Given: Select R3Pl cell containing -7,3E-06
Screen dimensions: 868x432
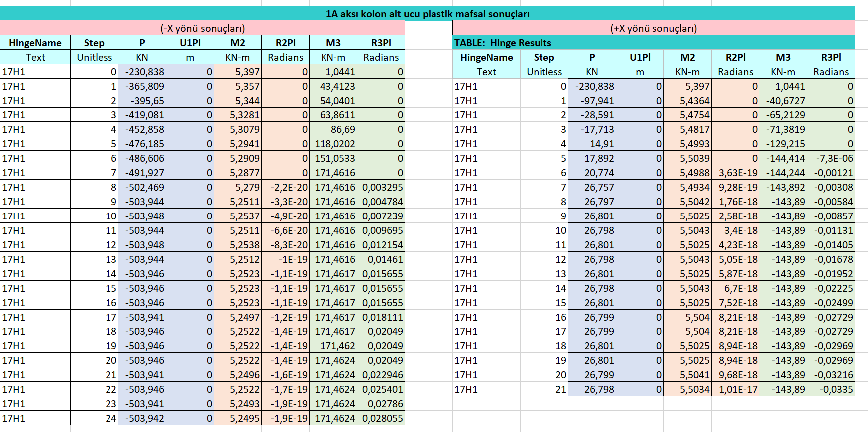Looking at the screenshot, I should pos(831,158).
